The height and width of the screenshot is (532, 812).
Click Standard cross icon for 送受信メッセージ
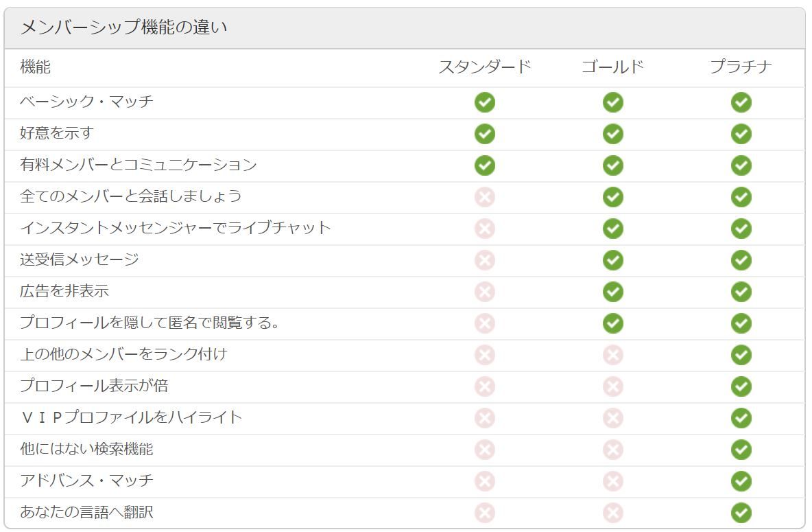[x=484, y=260]
